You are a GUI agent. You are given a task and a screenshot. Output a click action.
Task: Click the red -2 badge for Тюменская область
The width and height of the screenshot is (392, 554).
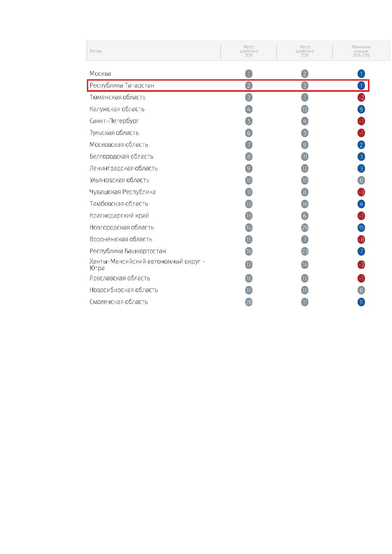coord(361,97)
